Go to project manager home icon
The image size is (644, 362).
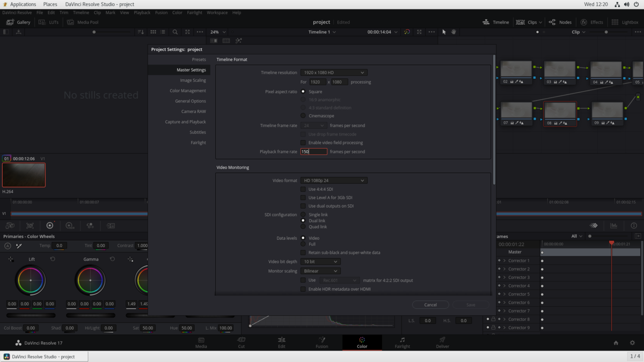coord(616,343)
